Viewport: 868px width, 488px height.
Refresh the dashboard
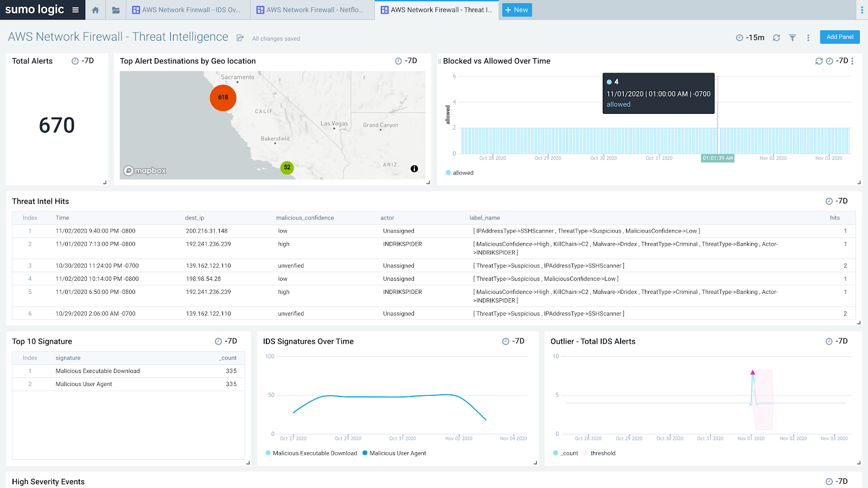tap(776, 37)
